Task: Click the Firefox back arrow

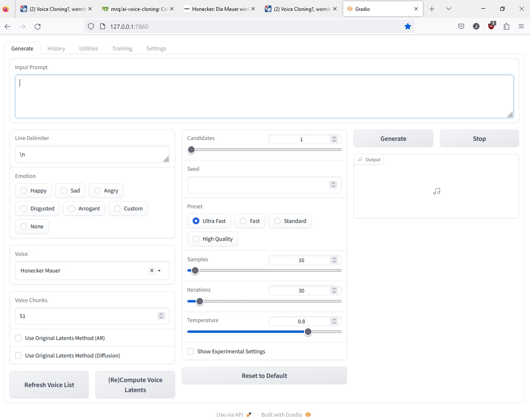Action: pyautogui.click(x=8, y=26)
